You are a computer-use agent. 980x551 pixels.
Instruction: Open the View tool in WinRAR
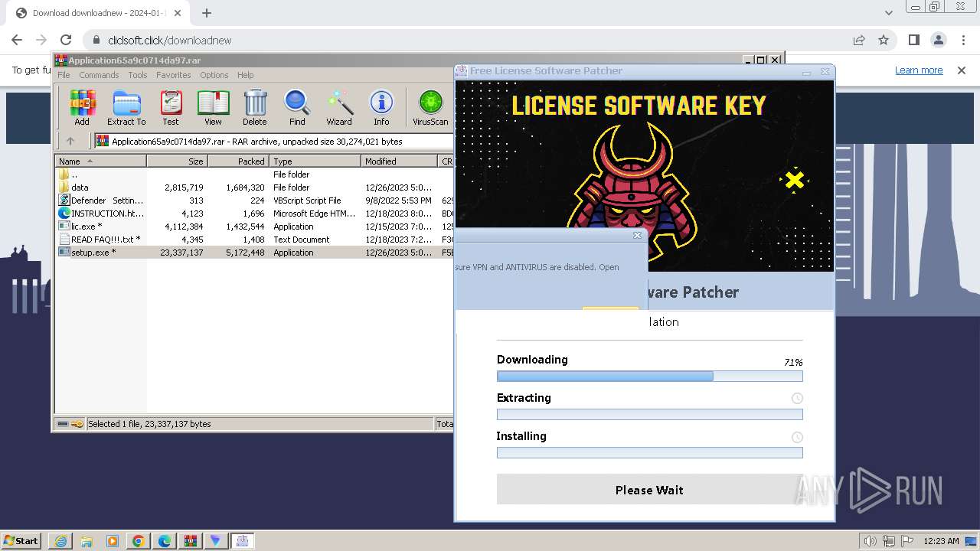213,107
